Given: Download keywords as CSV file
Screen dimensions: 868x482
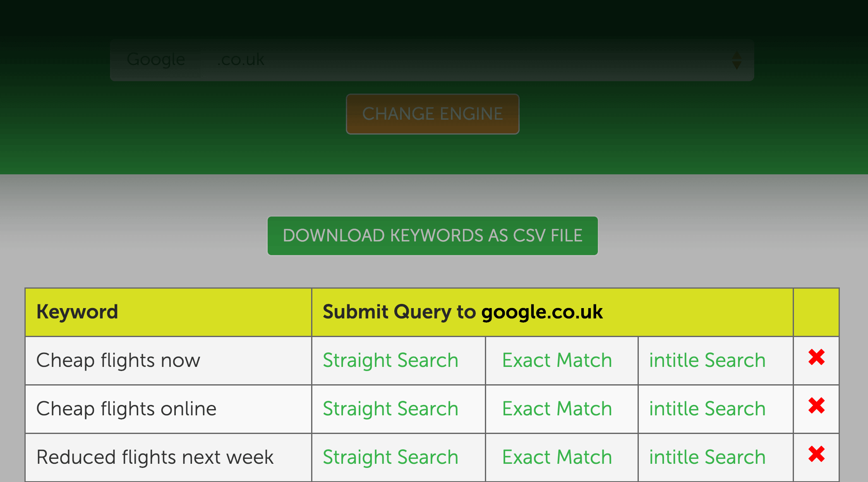Looking at the screenshot, I should (432, 236).
